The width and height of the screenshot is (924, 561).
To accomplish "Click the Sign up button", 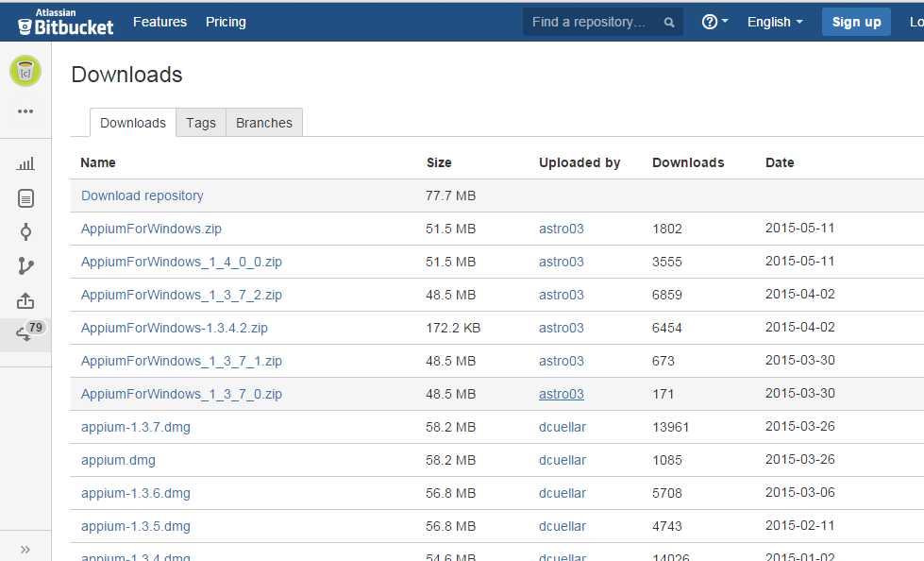I will pyautogui.click(x=856, y=22).
